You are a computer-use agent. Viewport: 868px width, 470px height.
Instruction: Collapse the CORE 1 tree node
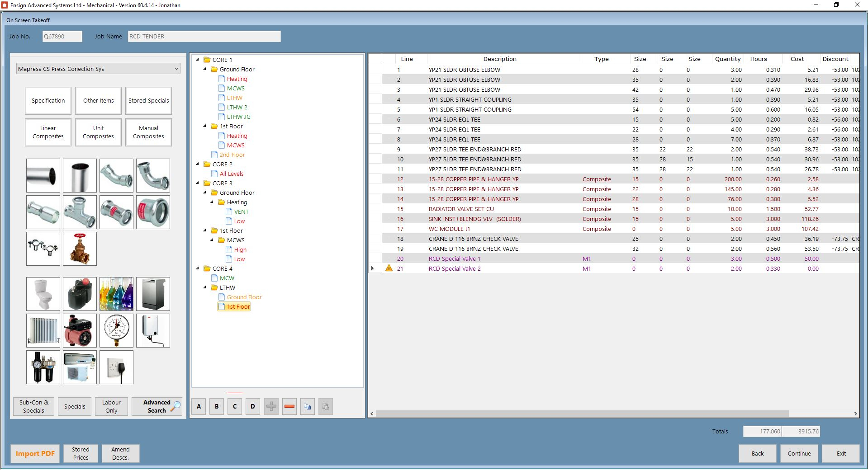click(x=197, y=59)
